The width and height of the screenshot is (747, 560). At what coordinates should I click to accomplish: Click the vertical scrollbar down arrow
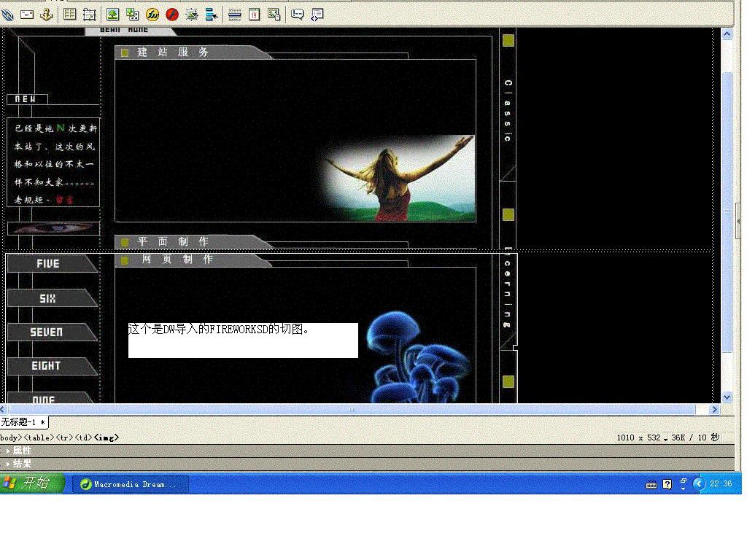[x=727, y=397]
